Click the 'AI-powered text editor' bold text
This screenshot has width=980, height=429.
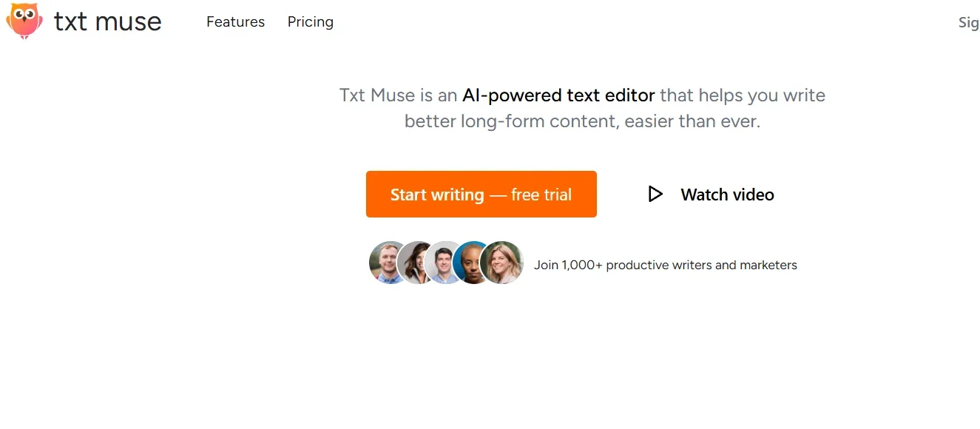[558, 95]
